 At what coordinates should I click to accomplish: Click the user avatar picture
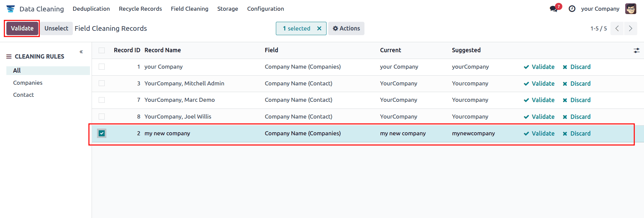pos(630,9)
